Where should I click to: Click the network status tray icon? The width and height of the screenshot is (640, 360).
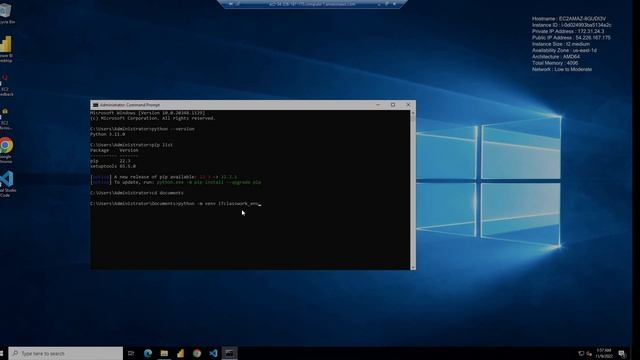pos(589,353)
